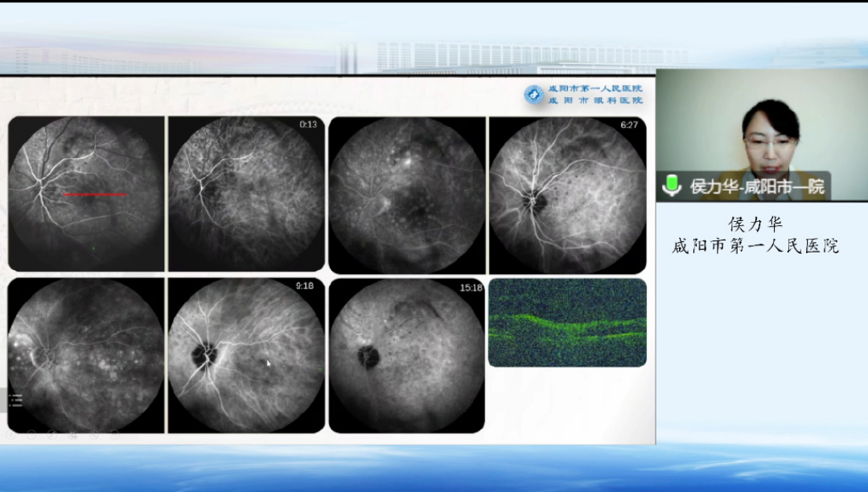Select the angiography image timestamped 9:18
Image resolution: width=868 pixels, height=492 pixels.
(245, 355)
